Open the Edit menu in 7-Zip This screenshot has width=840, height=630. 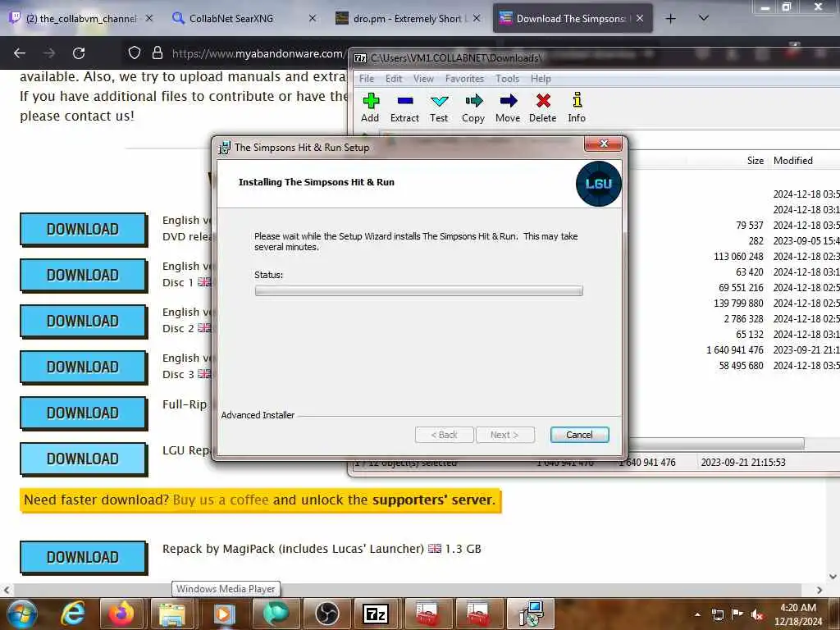click(394, 79)
